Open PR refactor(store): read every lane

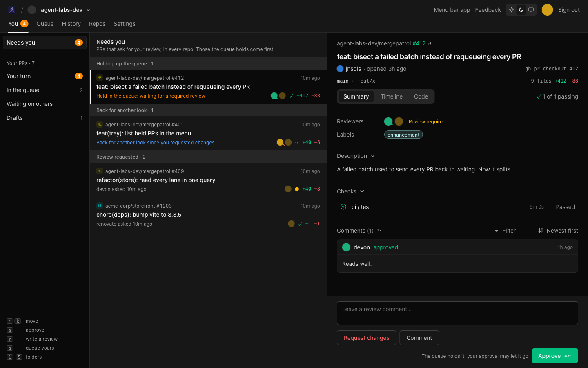tap(208, 180)
